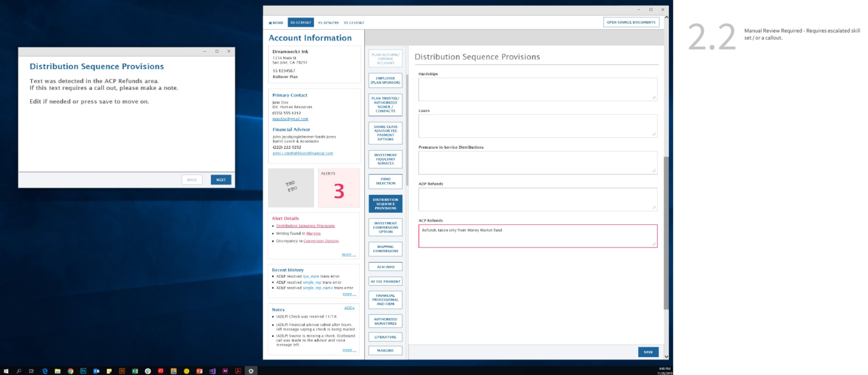Open Slack from the taskbar
Viewport: 868px width, 375px height.
click(148, 371)
